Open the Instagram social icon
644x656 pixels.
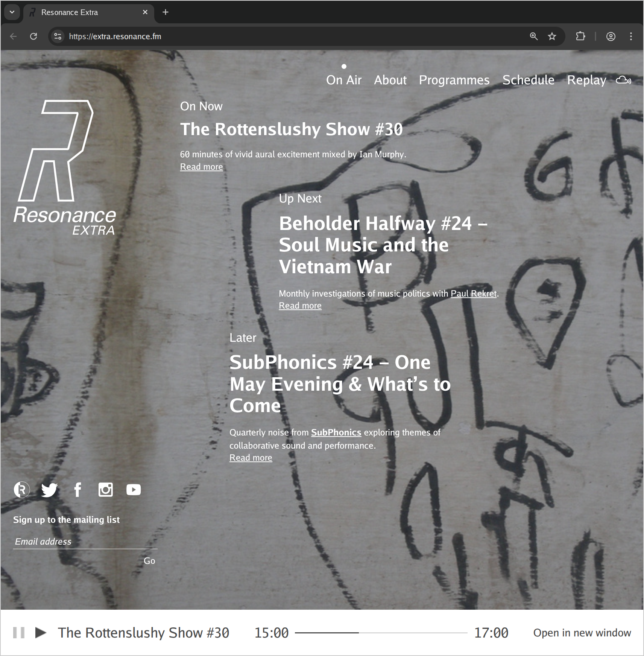[105, 490]
